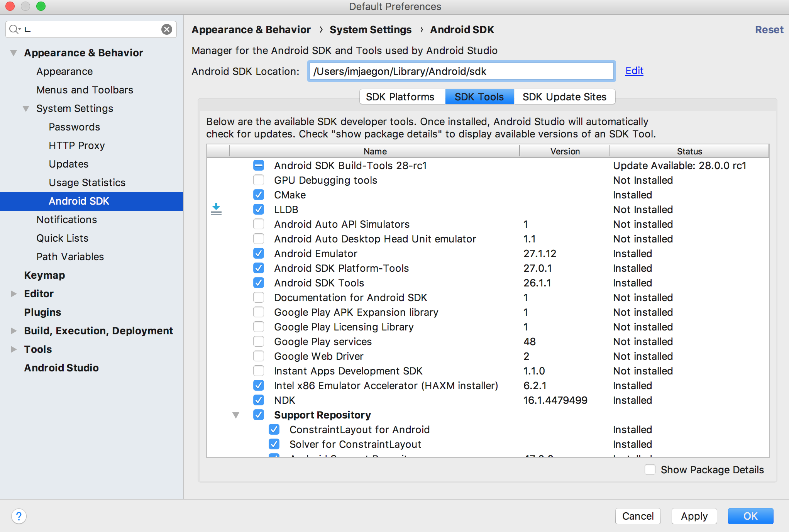The width and height of the screenshot is (789, 532).
Task: Open Usage Statistics settings
Action: [x=87, y=183]
